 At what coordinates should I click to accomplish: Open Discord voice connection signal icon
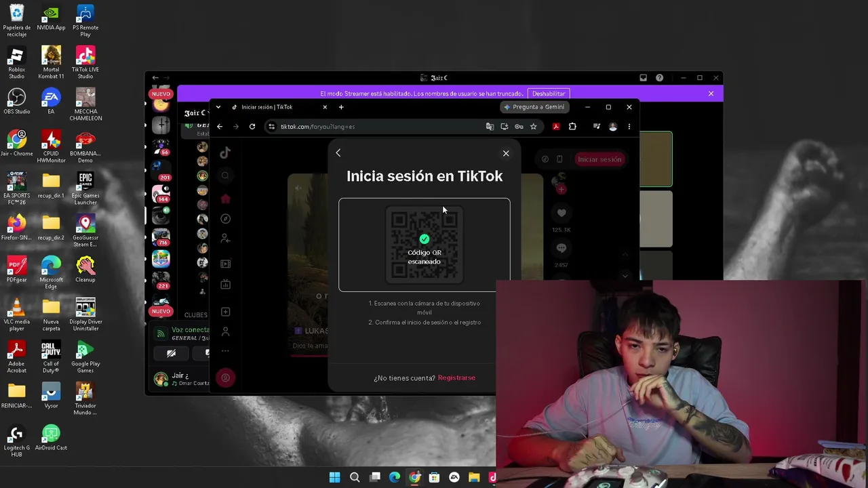(161, 333)
